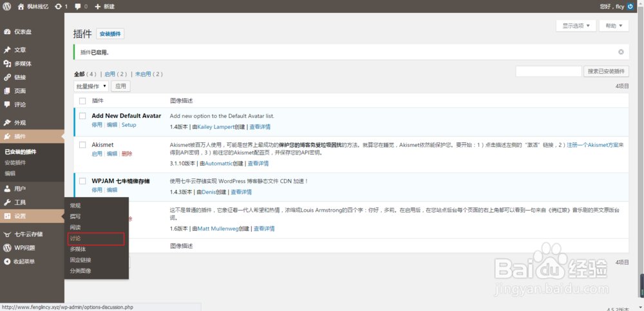644x311 pixels.
Task: Filter plugins by 未启用 (2)
Action: pyautogui.click(x=149, y=74)
